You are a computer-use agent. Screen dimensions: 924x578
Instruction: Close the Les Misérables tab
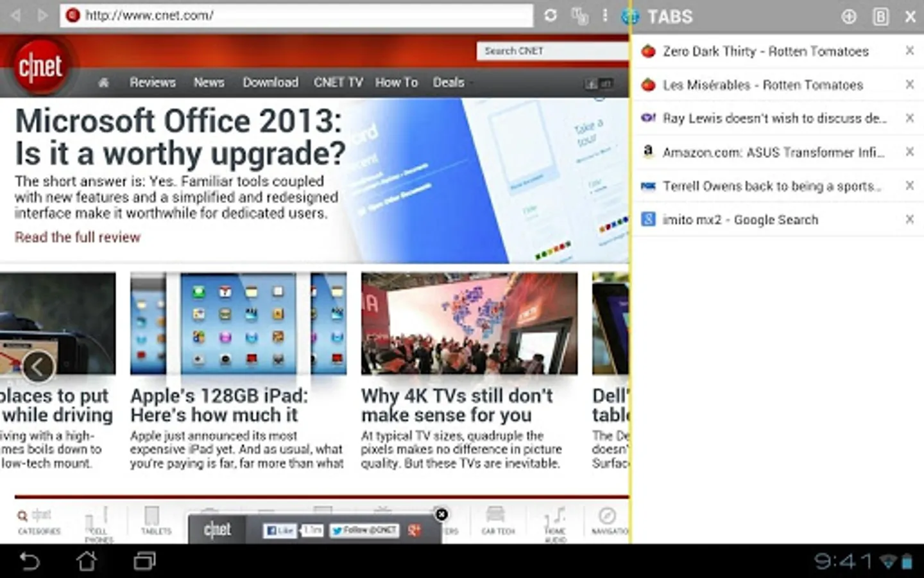pyautogui.click(x=909, y=84)
